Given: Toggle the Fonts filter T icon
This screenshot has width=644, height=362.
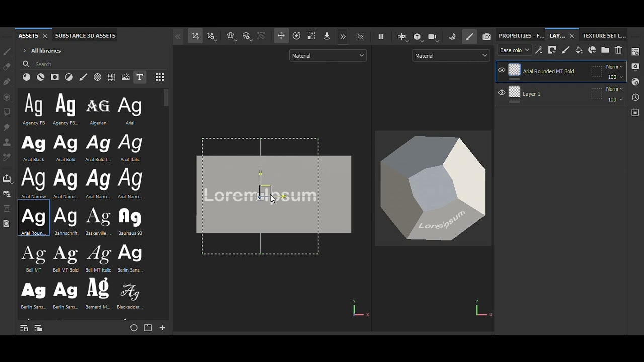Looking at the screenshot, I should pos(140,77).
